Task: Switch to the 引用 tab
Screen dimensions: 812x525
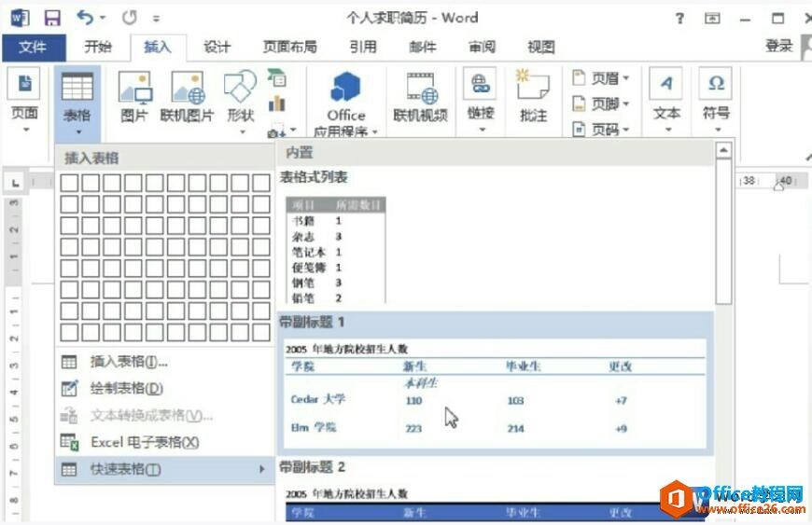Action: [x=363, y=47]
